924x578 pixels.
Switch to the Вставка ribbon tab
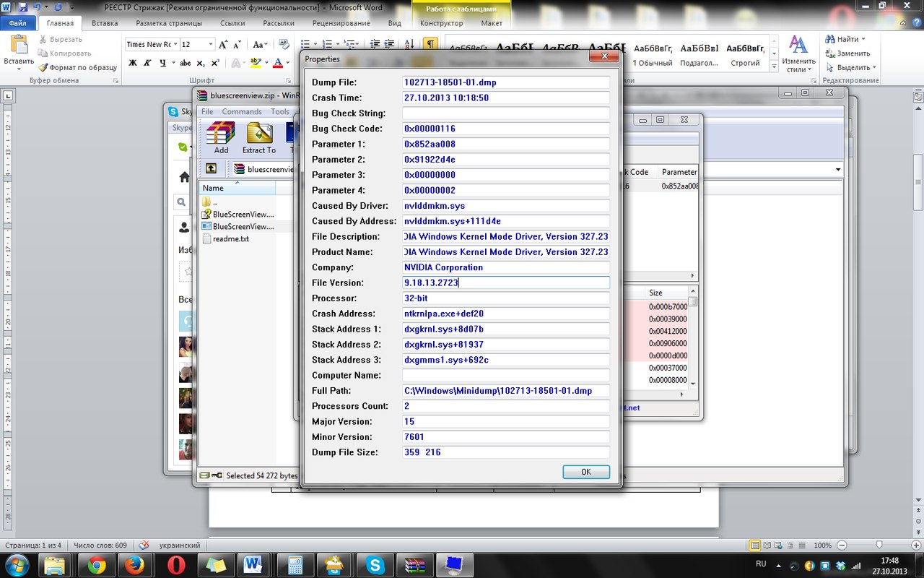(105, 23)
